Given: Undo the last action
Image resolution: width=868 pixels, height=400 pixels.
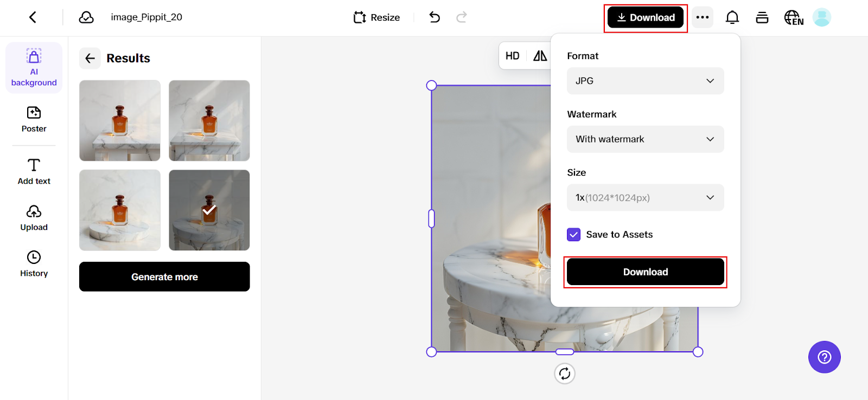Looking at the screenshot, I should (x=435, y=17).
